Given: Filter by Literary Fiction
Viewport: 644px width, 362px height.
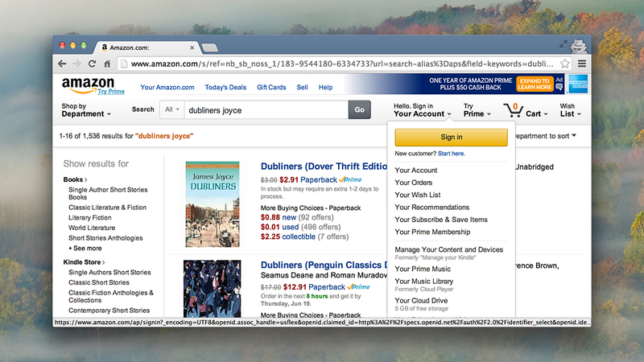Looking at the screenshot, I should [x=90, y=217].
